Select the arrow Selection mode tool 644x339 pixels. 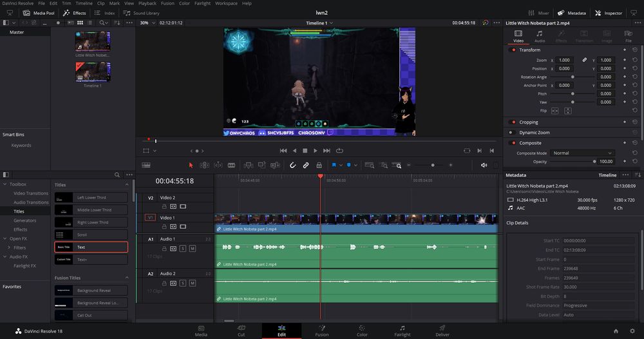click(x=191, y=166)
